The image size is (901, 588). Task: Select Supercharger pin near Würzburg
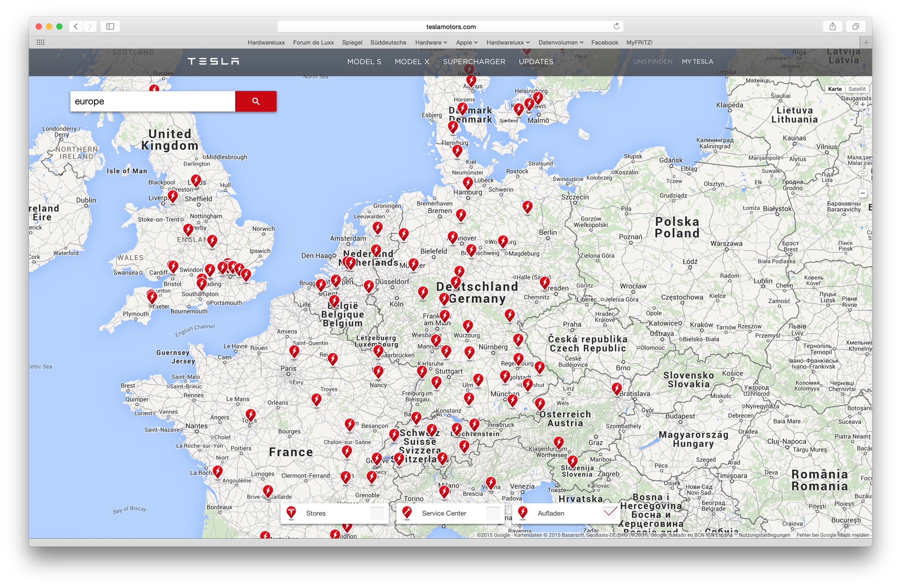click(x=468, y=326)
